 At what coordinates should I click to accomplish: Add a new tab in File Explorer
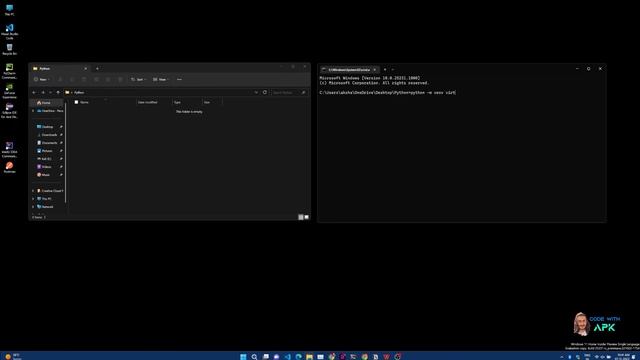point(97,69)
